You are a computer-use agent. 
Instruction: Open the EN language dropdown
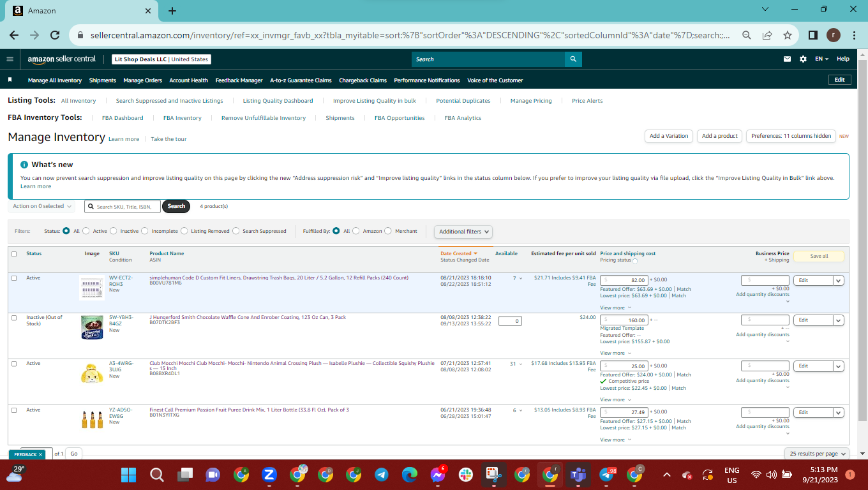click(821, 59)
